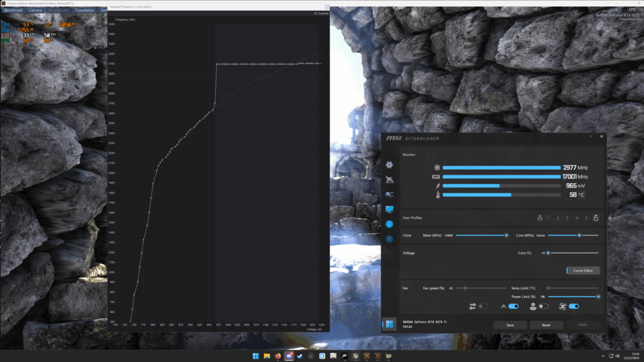The image size is (644, 362).
Task: Select user profile slot 4
Action: 577,218
